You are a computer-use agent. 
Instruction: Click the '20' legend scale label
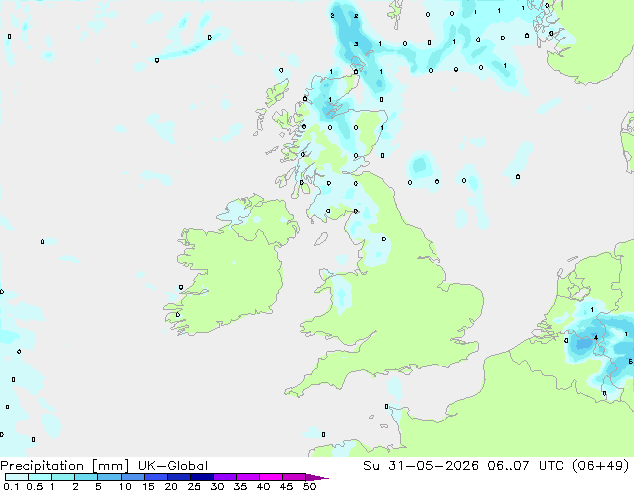click(x=171, y=486)
